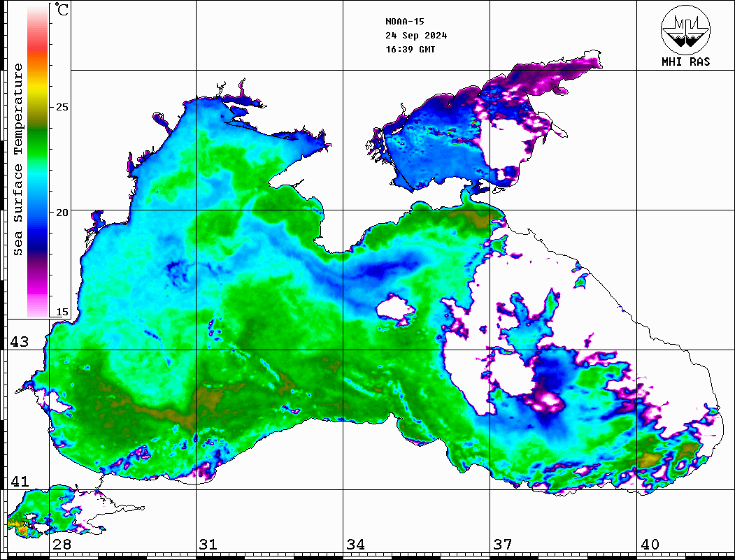Screen dimensions: 735x560
Task: Click the longitude label '37'
Action: pyautogui.click(x=503, y=544)
